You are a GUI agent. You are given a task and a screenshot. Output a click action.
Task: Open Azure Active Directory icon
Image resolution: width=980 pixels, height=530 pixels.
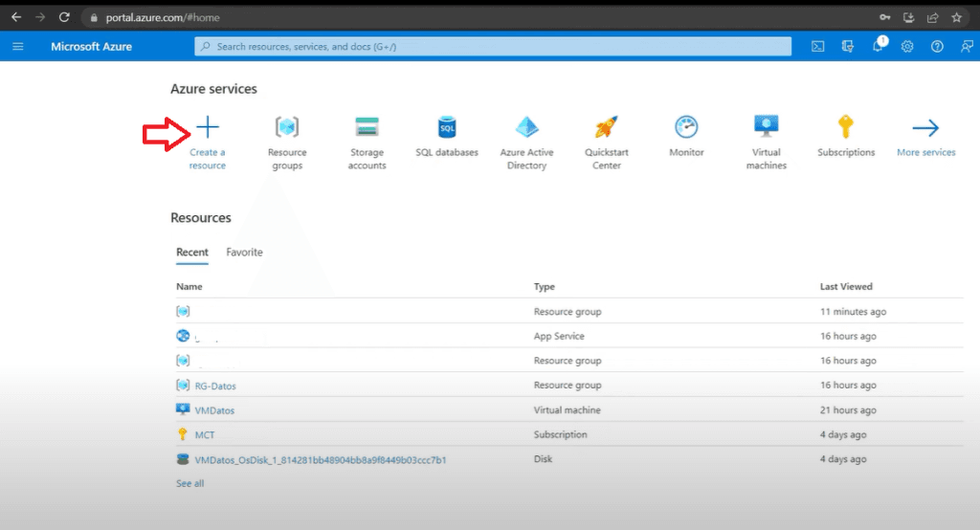[x=527, y=127]
